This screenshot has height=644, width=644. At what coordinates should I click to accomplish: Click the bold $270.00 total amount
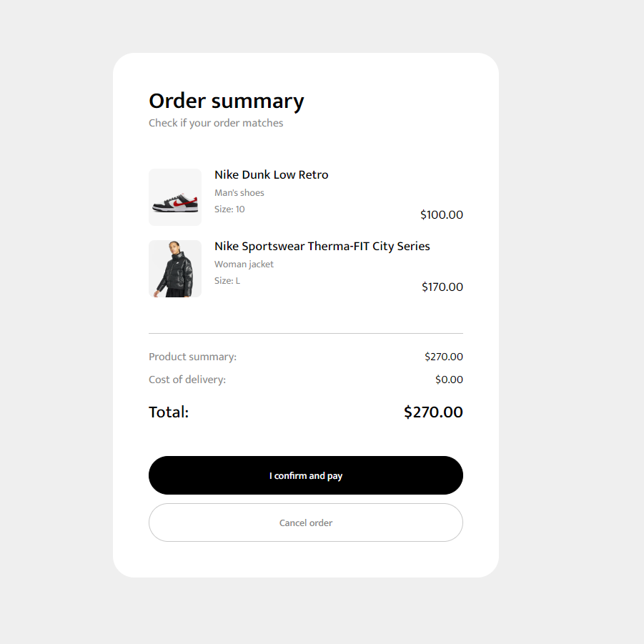coord(433,412)
